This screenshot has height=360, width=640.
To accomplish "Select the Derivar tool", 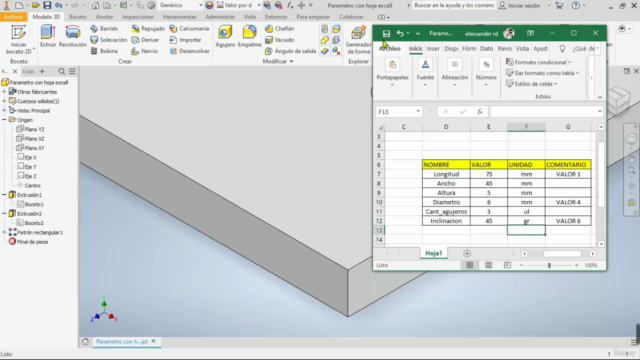I will 145,40.
